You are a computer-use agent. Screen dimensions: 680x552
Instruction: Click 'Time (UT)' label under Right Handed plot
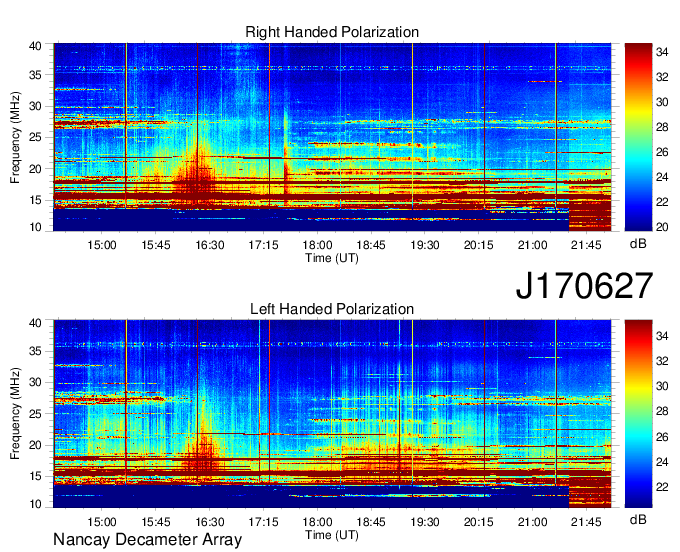[332, 258]
